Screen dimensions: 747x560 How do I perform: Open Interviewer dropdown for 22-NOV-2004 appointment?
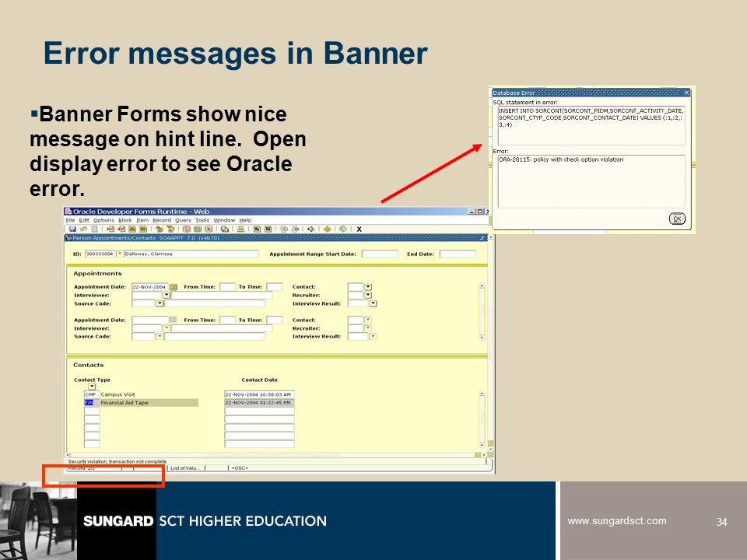tap(167, 296)
